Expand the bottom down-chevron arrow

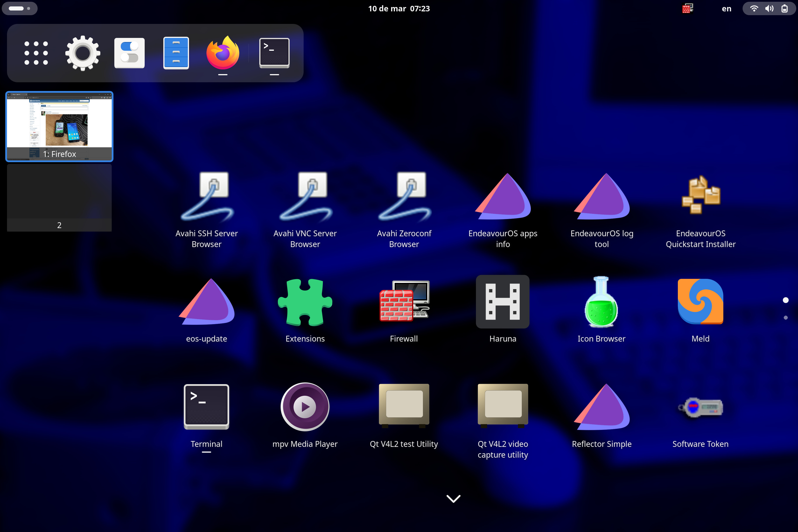coord(453,498)
